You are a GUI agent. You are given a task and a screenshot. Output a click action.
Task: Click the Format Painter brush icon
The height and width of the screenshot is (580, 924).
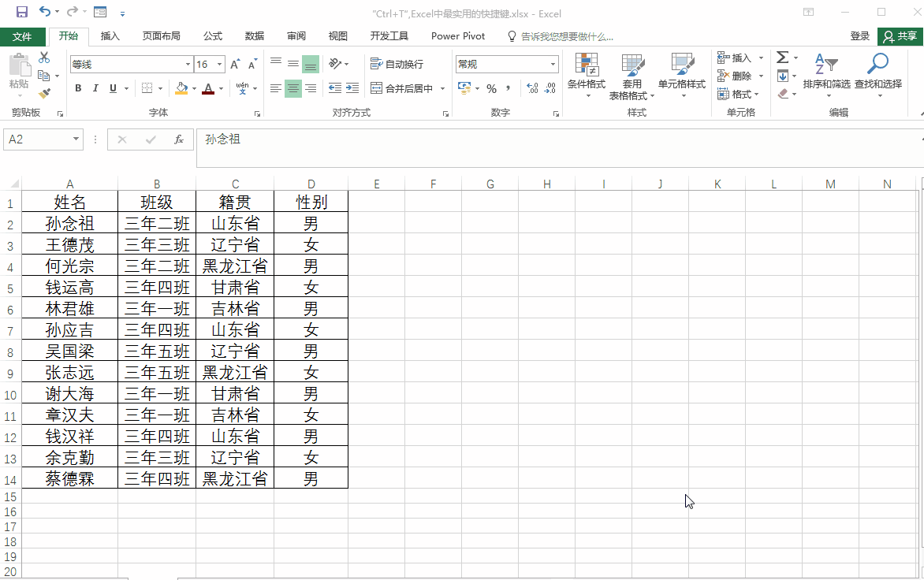pos(44,94)
